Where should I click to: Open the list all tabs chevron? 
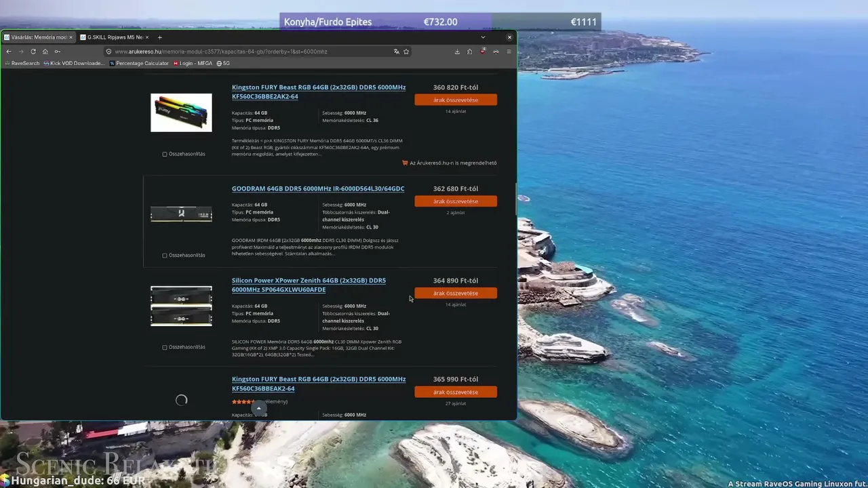(x=483, y=37)
